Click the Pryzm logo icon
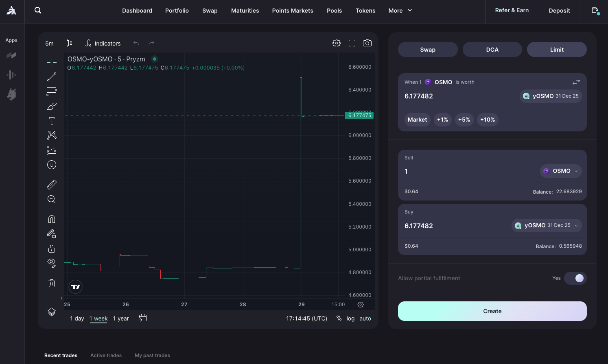Screen dimensions: 608x364 coord(11,11)
